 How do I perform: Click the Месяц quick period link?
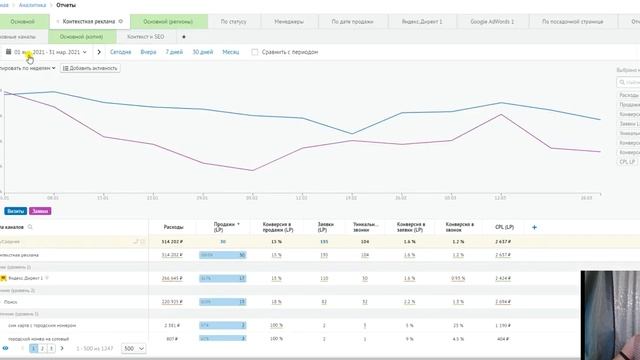tap(231, 52)
